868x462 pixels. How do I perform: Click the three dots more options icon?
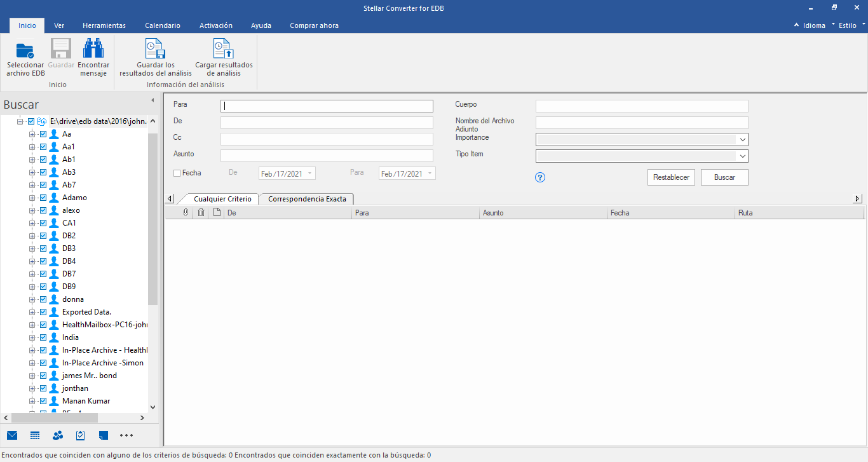click(126, 435)
